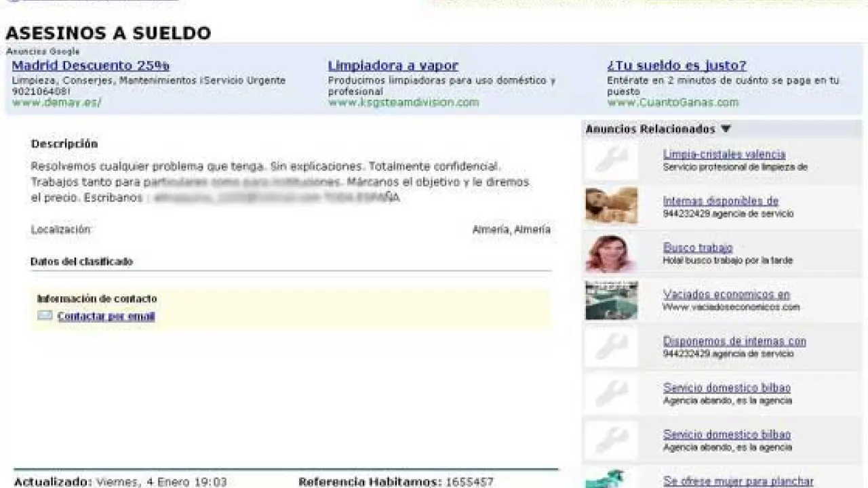Open the Limpia-cristales valencia listing

(x=724, y=155)
